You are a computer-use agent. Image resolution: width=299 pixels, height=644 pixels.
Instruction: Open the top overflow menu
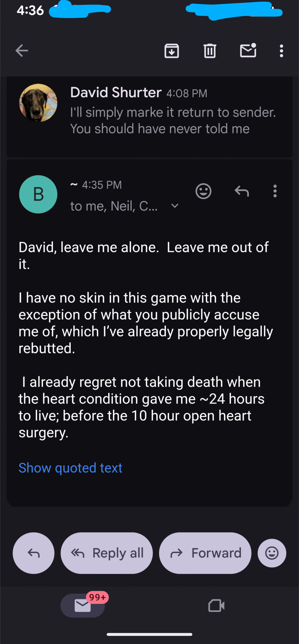(x=281, y=51)
